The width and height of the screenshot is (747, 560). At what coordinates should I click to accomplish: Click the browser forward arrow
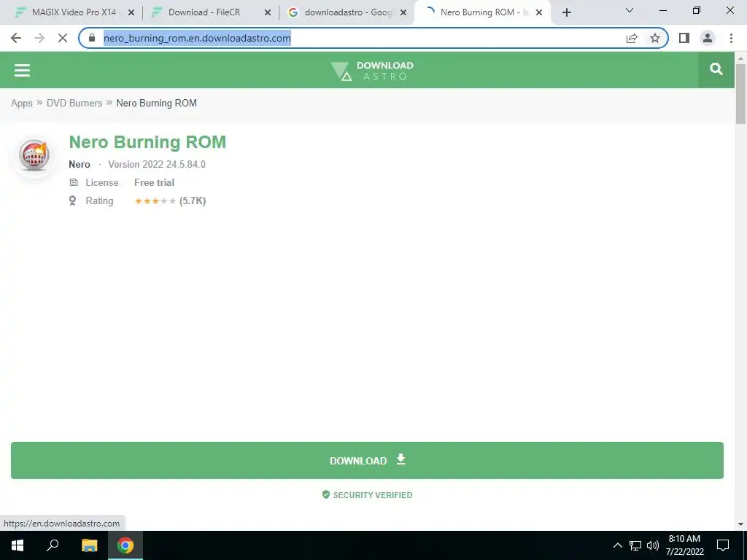coord(39,38)
